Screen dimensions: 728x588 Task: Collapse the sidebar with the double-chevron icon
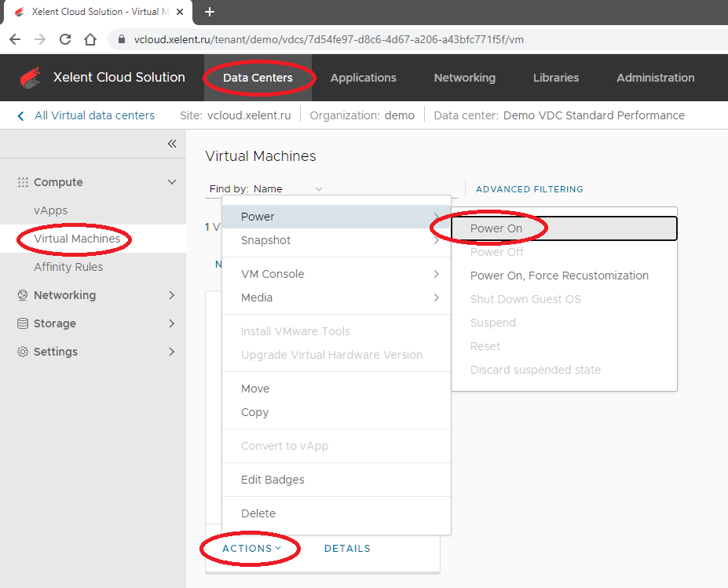172,144
